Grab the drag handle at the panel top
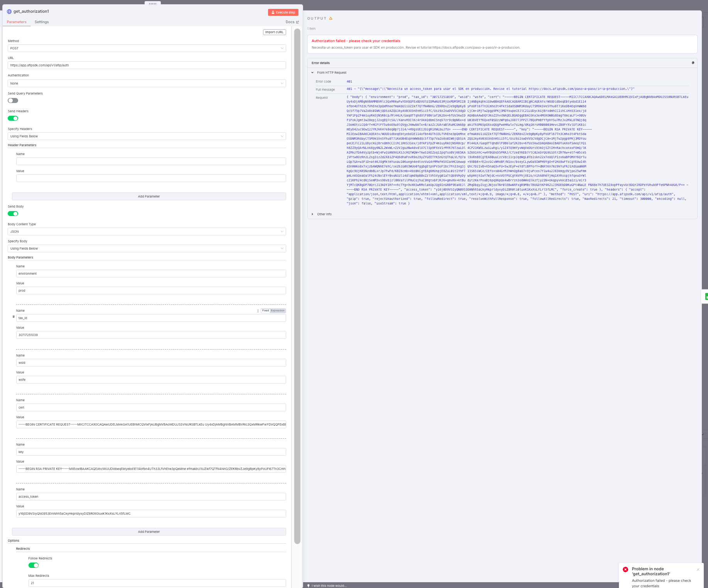 pos(153,3)
